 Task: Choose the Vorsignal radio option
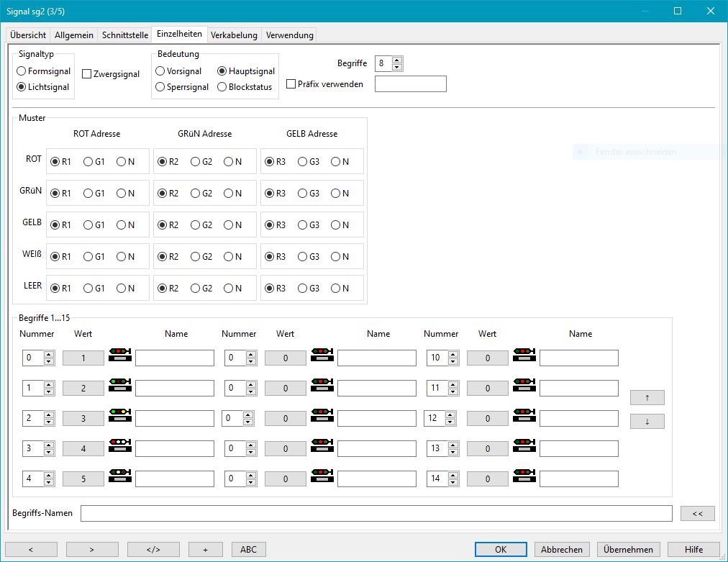click(x=160, y=71)
